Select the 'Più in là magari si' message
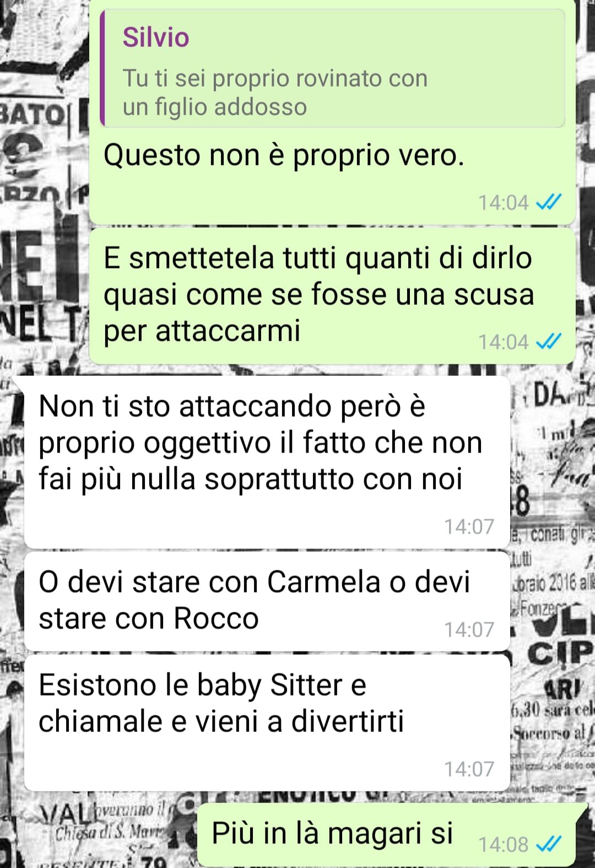Screen dimensions: 595x868 point(386,834)
